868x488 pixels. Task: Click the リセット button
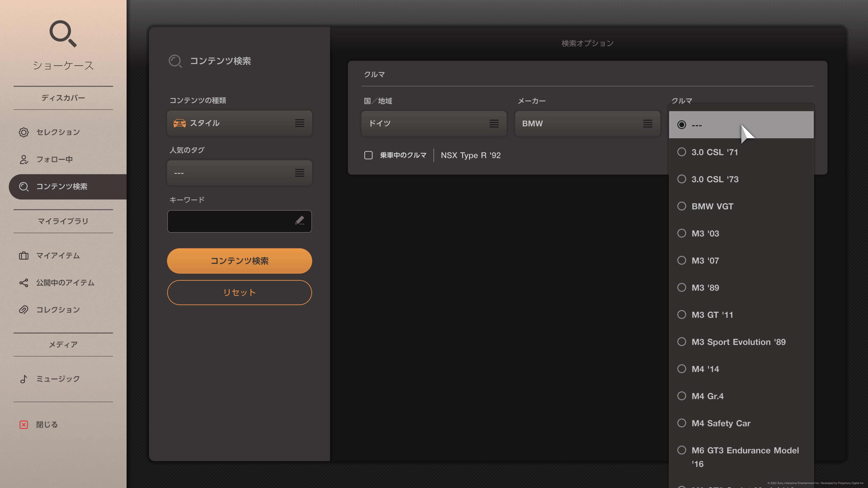pos(239,292)
